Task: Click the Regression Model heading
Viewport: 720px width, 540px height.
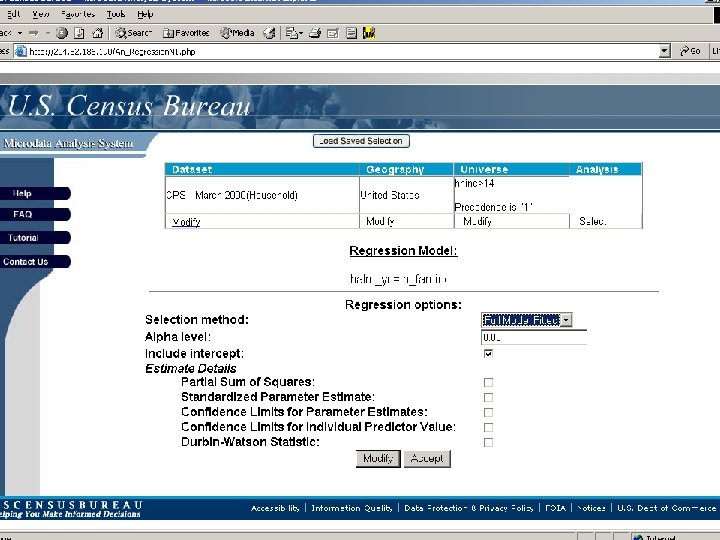Action: tap(403, 251)
